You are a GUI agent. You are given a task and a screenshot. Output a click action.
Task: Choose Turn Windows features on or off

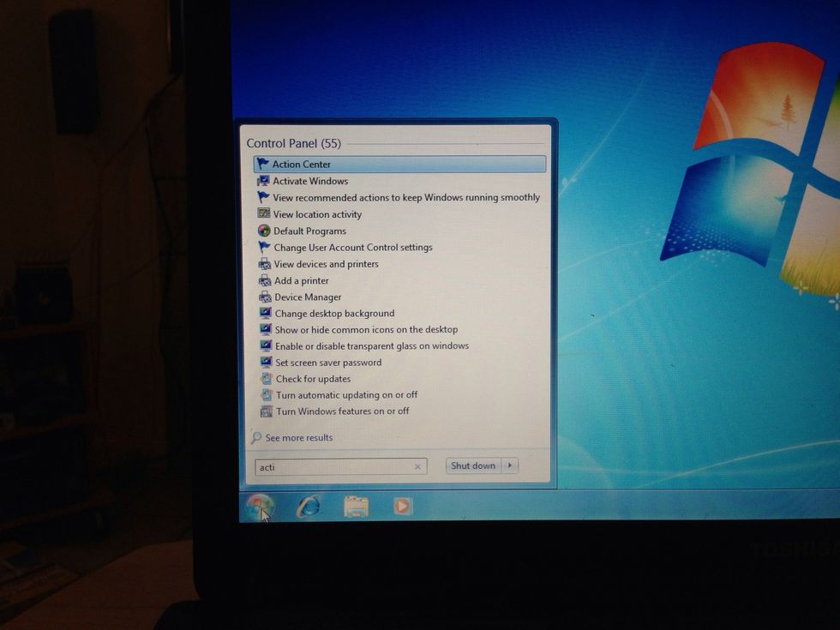[342, 411]
